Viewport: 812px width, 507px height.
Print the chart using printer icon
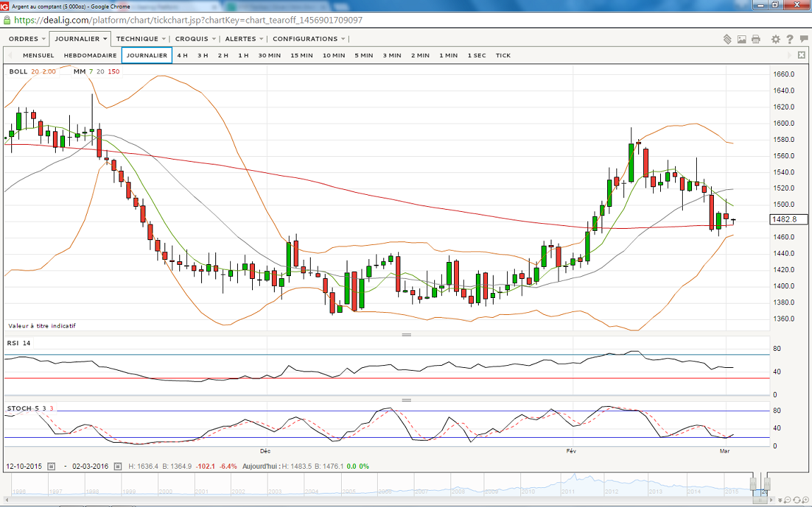click(756, 40)
